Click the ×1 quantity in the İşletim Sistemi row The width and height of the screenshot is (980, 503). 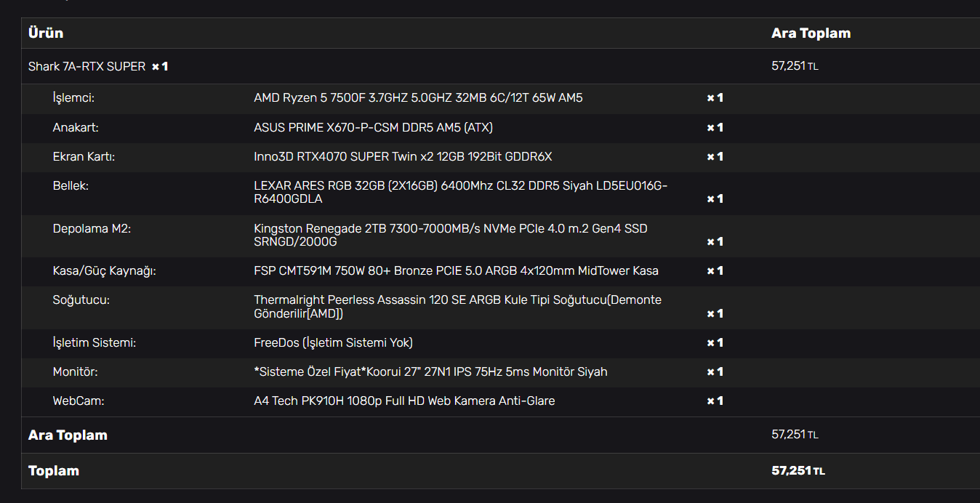pyautogui.click(x=715, y=342)
